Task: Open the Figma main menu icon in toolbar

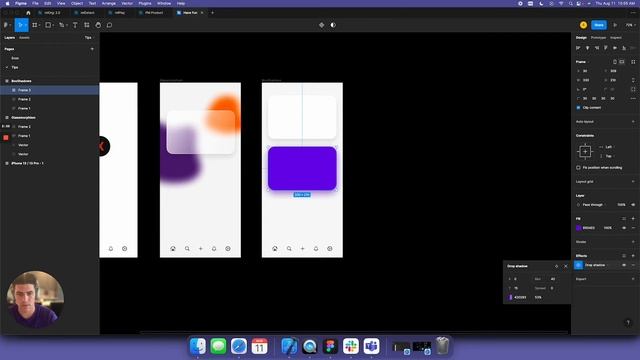Action: pyautogui.click(x=6, y=25)
